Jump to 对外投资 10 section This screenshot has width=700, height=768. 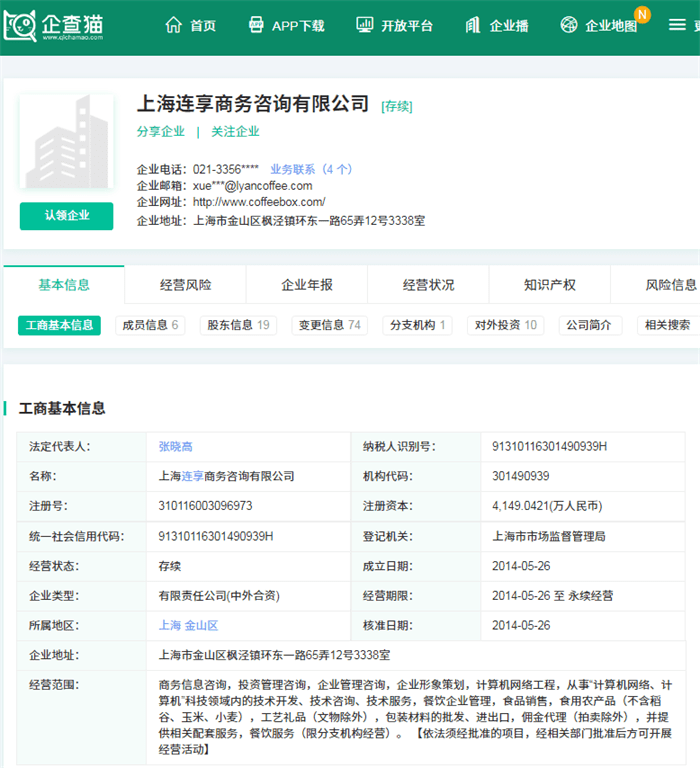click(x=506, y=325)
